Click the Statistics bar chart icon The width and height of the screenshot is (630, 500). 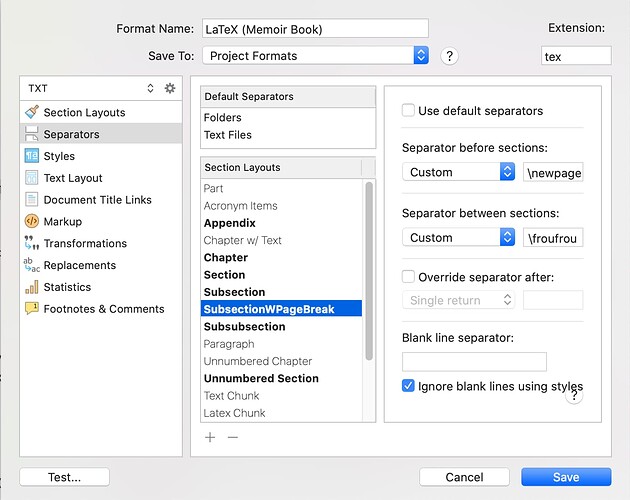[x=32, y=287]
